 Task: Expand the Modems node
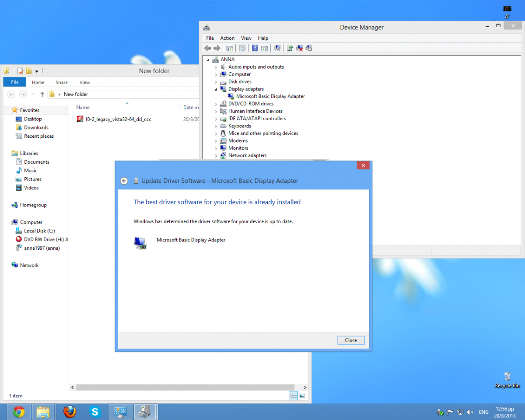(x=216, y=141)
